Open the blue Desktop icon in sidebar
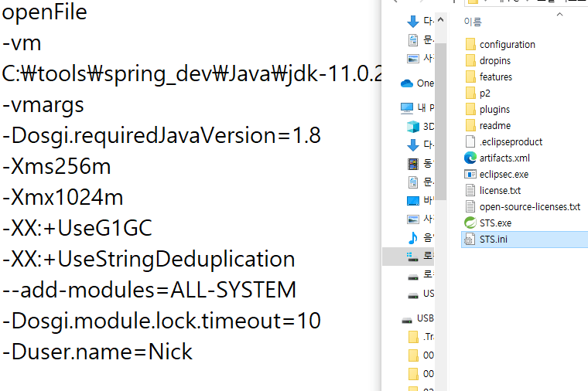588x391 pixels. pyautogui.click(x=413, y=201)
